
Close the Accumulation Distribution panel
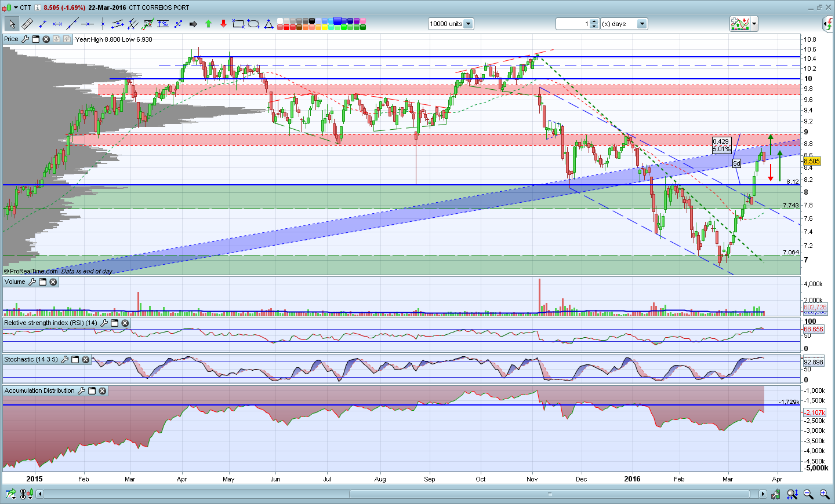[102, 391]
